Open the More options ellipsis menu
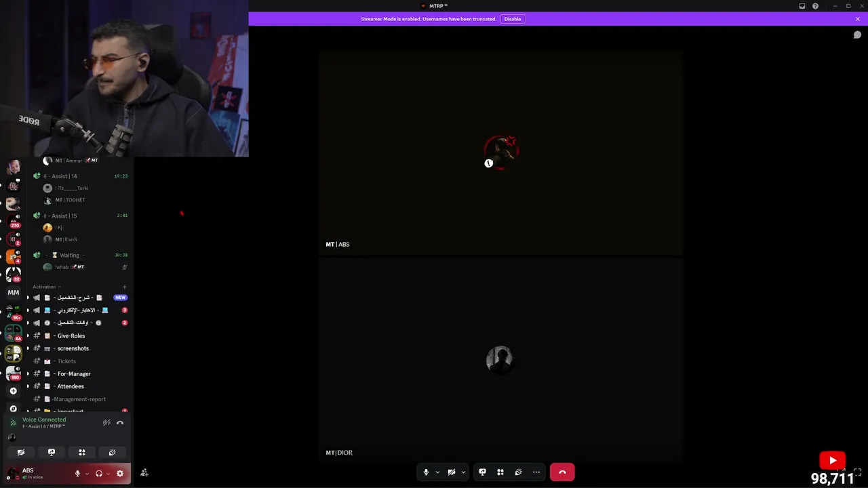868x488 pixels. pyautogui.click(x=536, y=472)
